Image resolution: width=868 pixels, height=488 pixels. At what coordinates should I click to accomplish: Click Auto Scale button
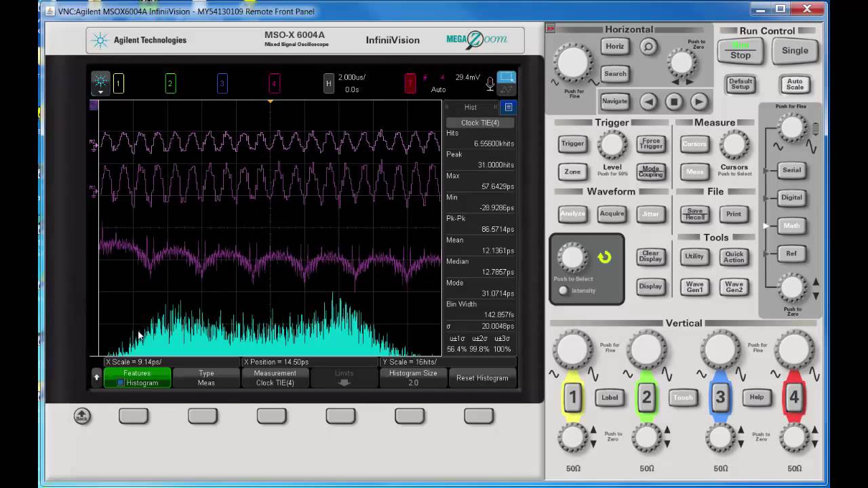tap(795, 84)
